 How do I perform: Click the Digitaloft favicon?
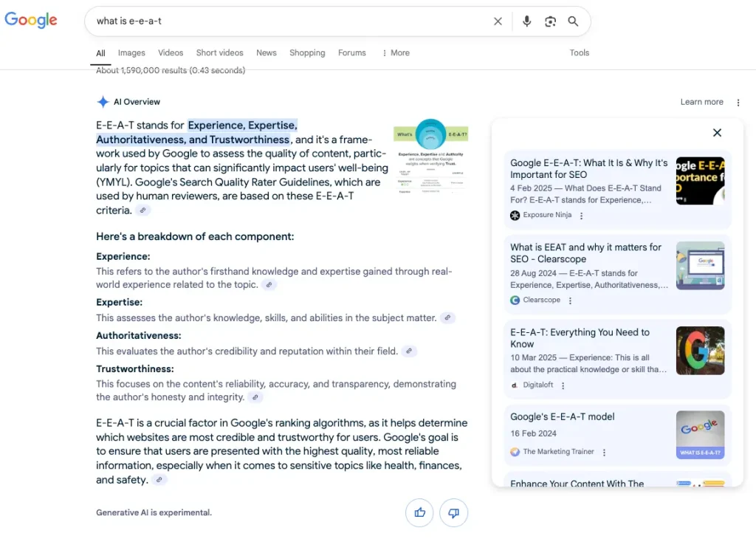tap(515, 385)
